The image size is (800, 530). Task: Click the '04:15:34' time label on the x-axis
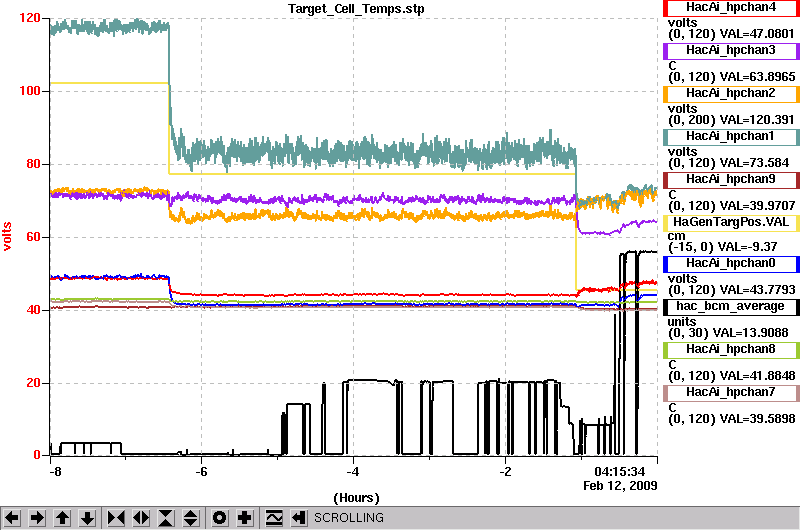[x=619, y=471]
